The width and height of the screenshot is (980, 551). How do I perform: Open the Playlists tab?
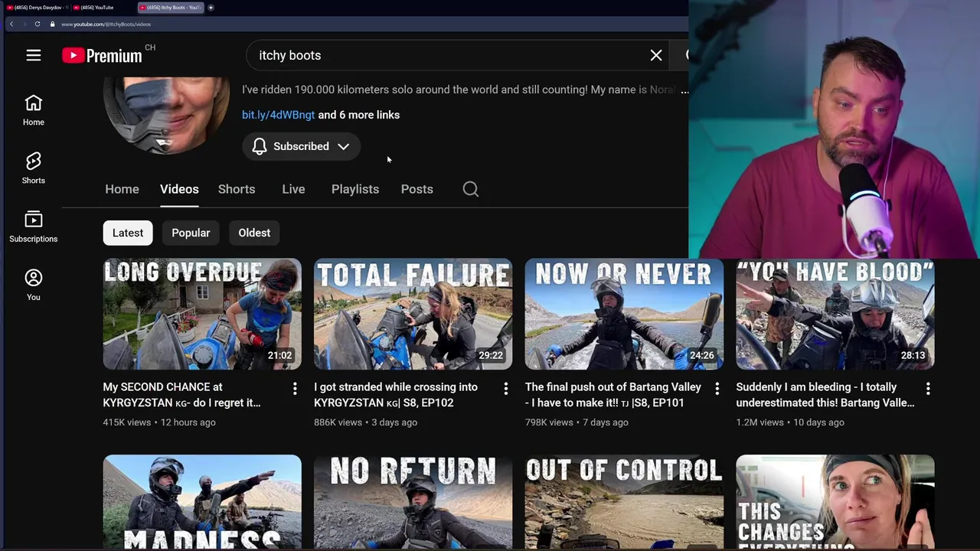(355, 189)
